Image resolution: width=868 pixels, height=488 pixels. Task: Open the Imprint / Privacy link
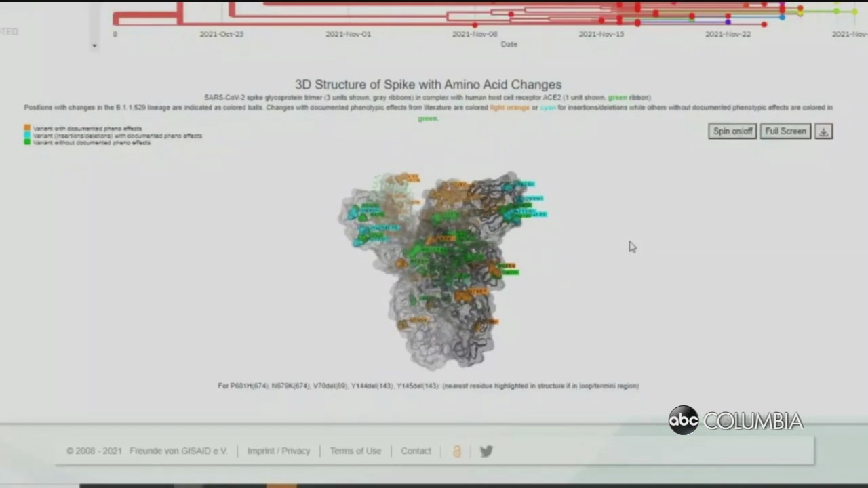[x=278, y=451]
